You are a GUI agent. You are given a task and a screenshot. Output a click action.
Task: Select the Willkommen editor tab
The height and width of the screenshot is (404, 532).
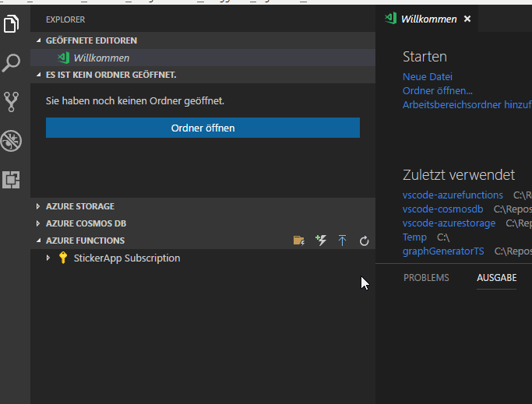pyautogui.click(x=427, y=19)
